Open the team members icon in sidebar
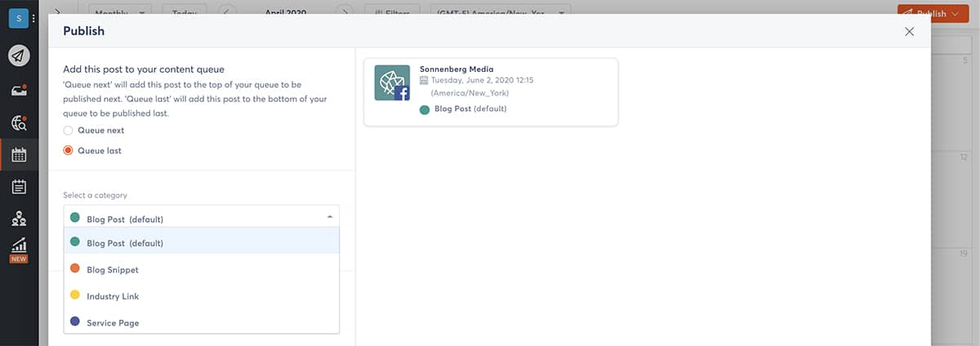The width and height of the screenshot is (980, 346). [x=19, y=218]
